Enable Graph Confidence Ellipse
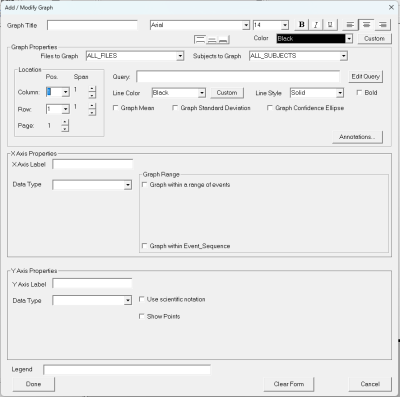The width and height of the screenshot is (400, 397). (270, 108)
